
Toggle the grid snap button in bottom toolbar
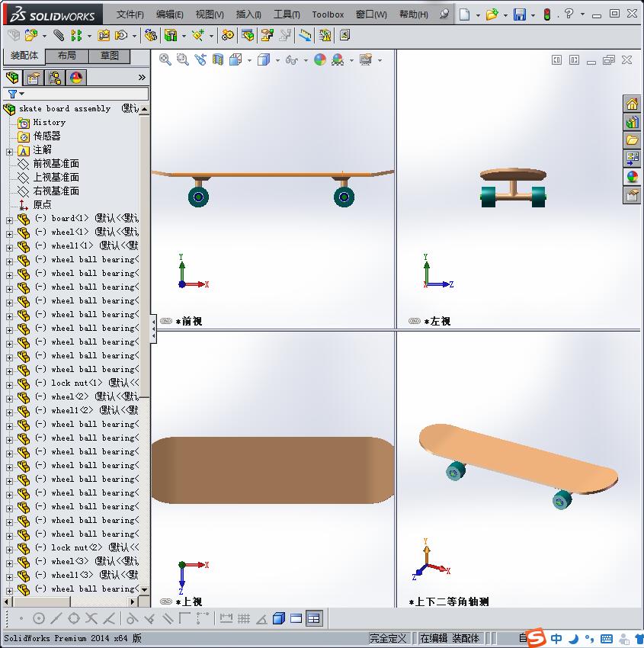click(x=244, y=618)
